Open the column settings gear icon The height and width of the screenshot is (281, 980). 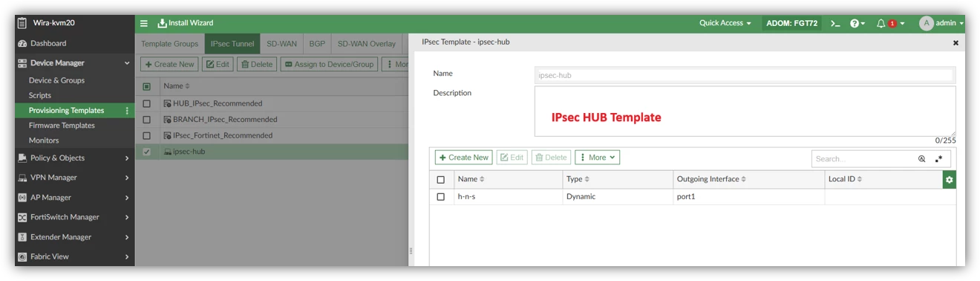(949, 179)
